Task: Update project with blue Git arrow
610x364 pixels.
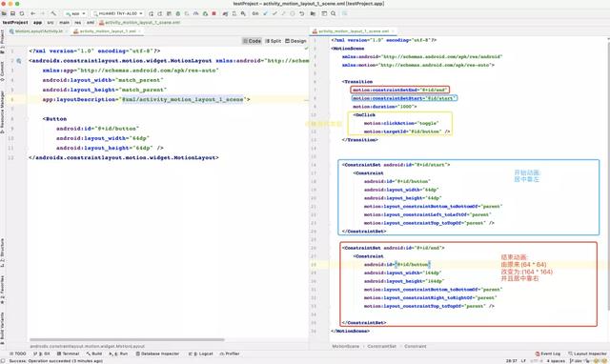Action: [x=266, y=13]
